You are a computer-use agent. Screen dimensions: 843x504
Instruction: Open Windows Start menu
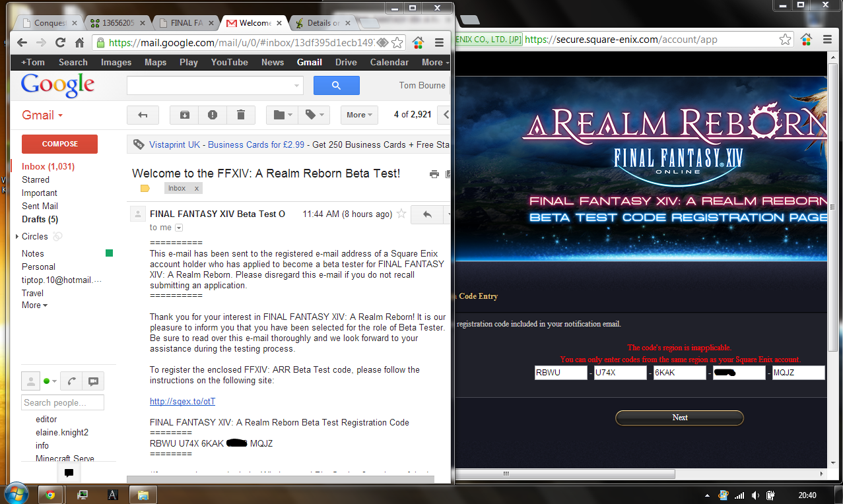pyautogui.click(x=17, y=493)
